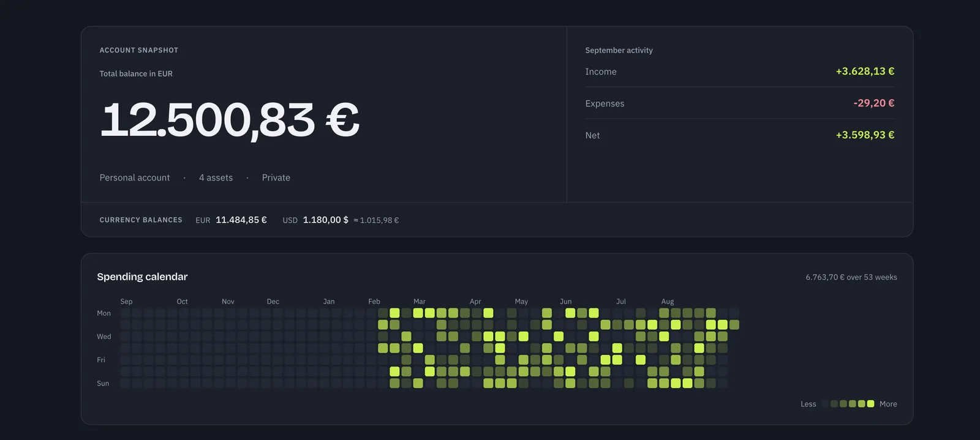The image size is (980, 440).
Task: Click the Personal account label
Action: [x=135, y=177]
